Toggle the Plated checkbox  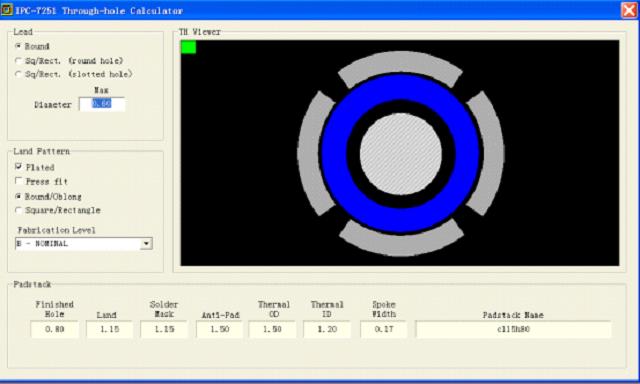coord(18,166)
